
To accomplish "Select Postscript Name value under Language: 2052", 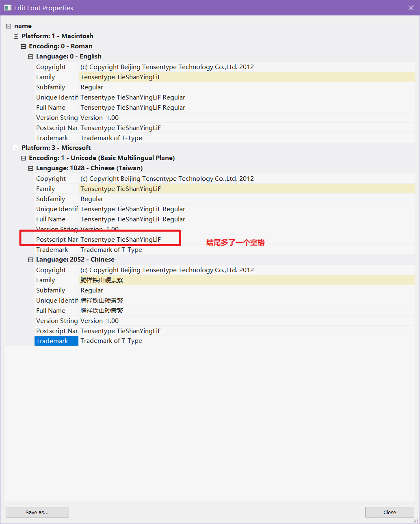I will [x=247, y=331].
